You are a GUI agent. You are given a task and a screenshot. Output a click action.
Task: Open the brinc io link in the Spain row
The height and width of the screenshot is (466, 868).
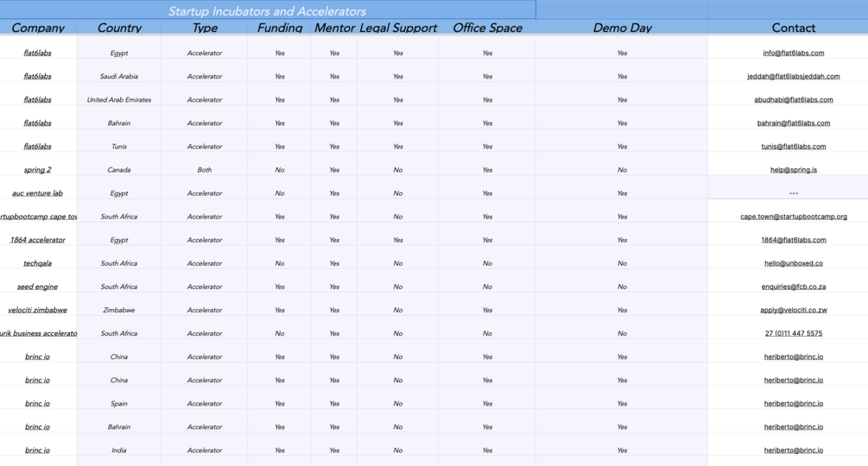[x=37, y=404]
